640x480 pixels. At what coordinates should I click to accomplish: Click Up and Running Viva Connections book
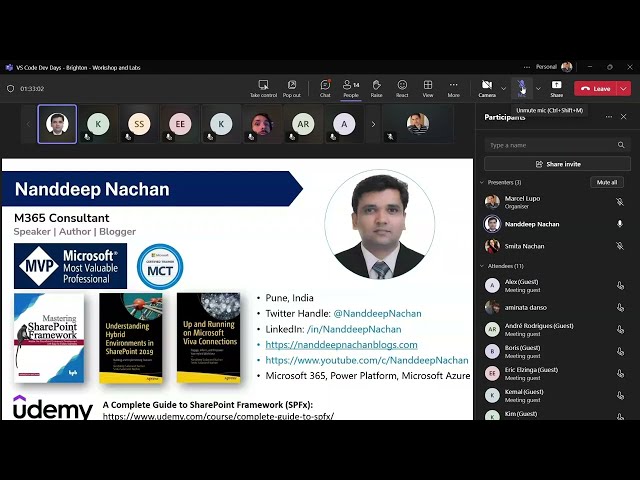pos(209,338)
